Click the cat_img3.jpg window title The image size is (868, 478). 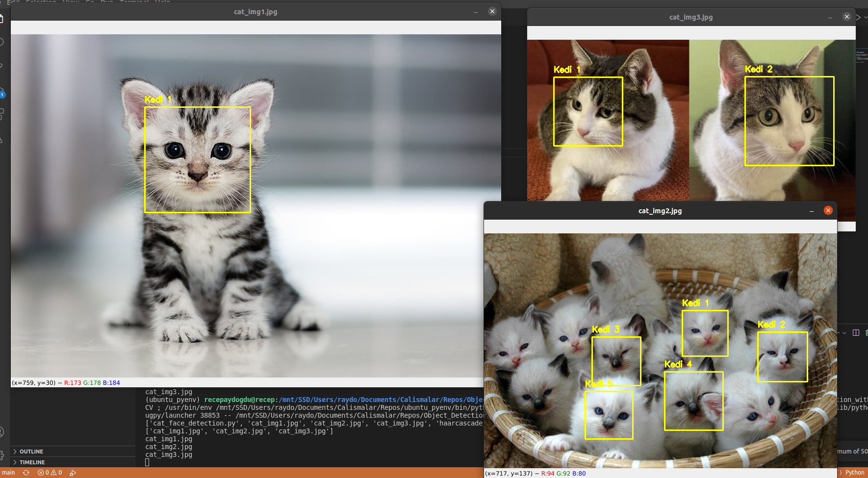click(x=691, y=17)
